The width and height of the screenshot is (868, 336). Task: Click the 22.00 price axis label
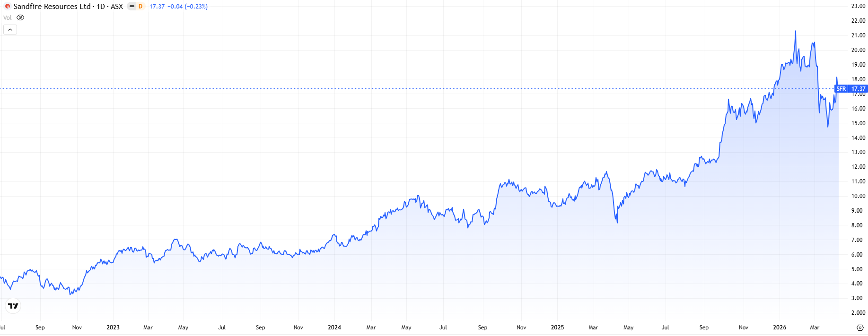coord(858,21)
